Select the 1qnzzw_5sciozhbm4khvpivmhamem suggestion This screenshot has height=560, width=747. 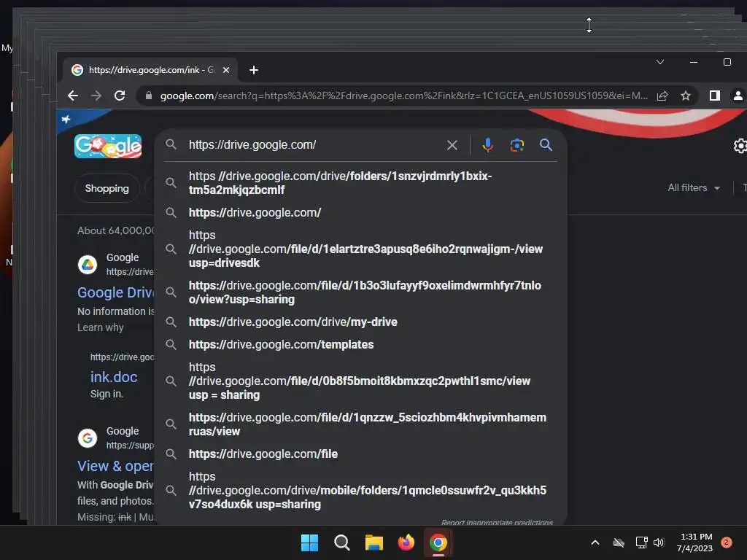360,424
